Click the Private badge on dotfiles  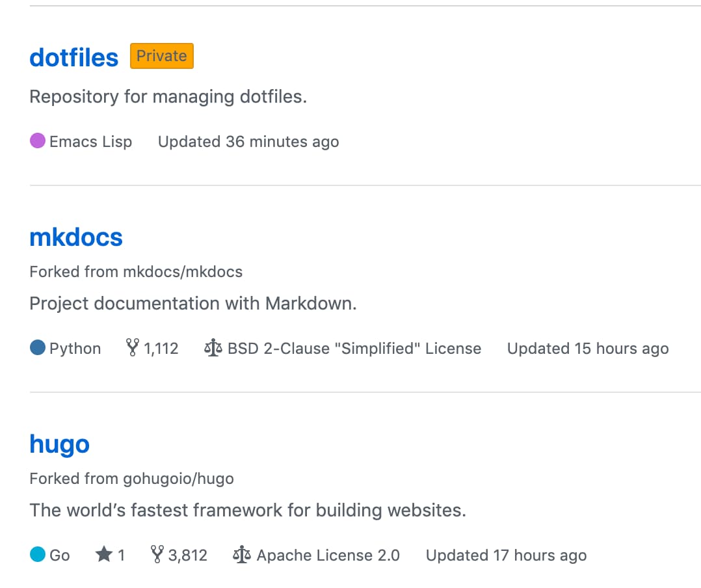[161, 56]
